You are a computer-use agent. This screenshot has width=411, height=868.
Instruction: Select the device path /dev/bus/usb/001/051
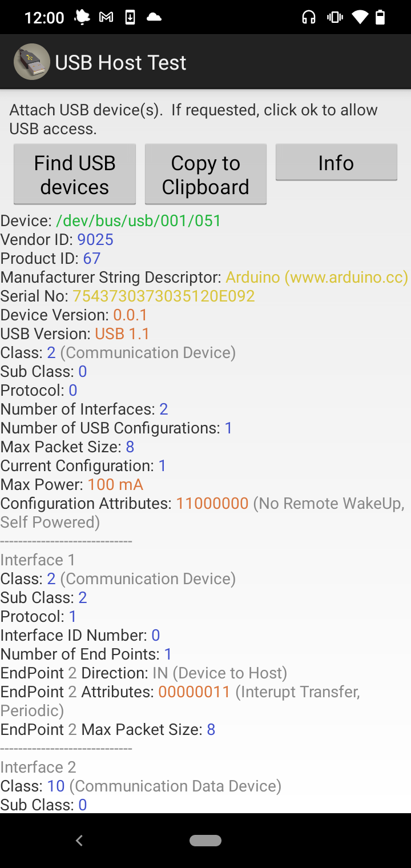pyautogui.click(x=139, y=221)
